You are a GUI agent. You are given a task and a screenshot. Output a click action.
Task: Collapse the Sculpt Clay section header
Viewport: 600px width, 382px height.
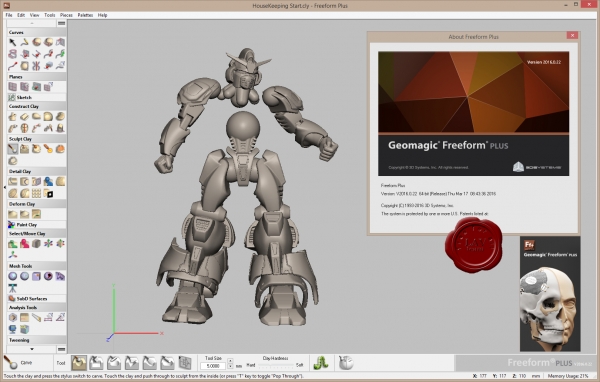point(37,139)
